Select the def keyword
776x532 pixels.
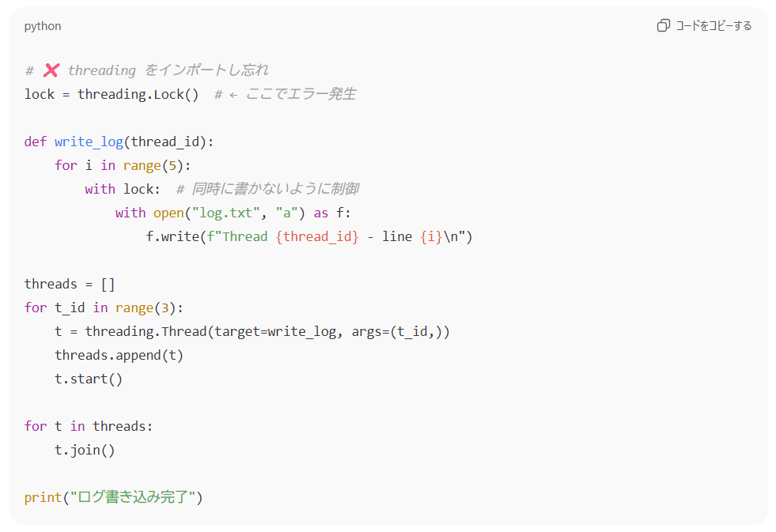[36, 141]
